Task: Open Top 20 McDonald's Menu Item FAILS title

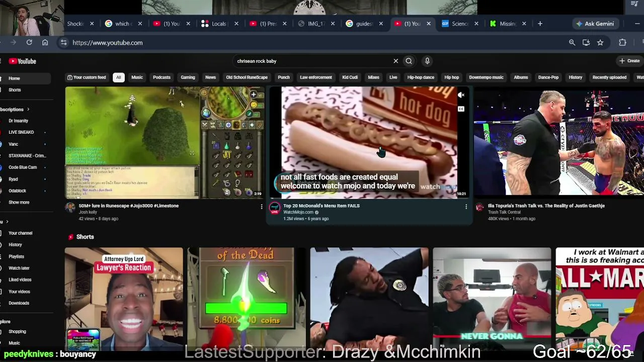Action: (321, 206)
